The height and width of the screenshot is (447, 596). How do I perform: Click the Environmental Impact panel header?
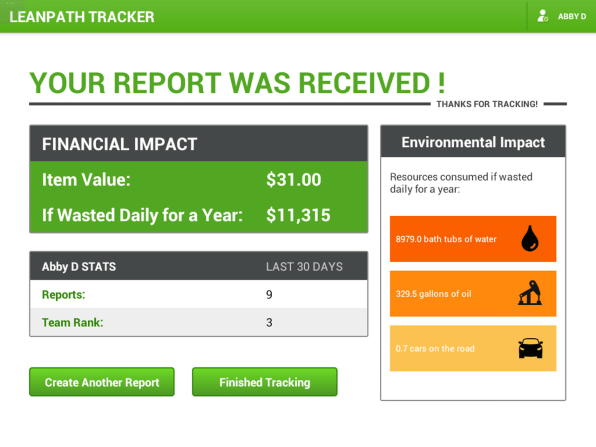[x=473, y=142]
